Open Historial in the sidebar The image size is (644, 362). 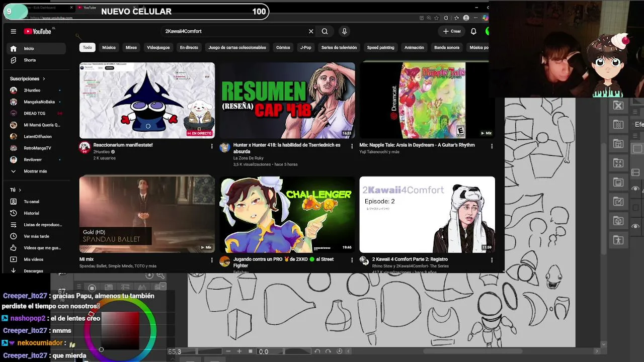click(36, 213)
